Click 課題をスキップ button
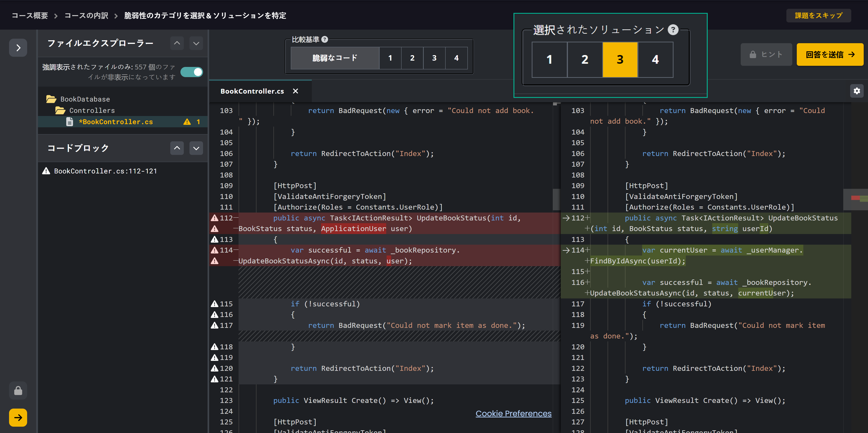 818,16
